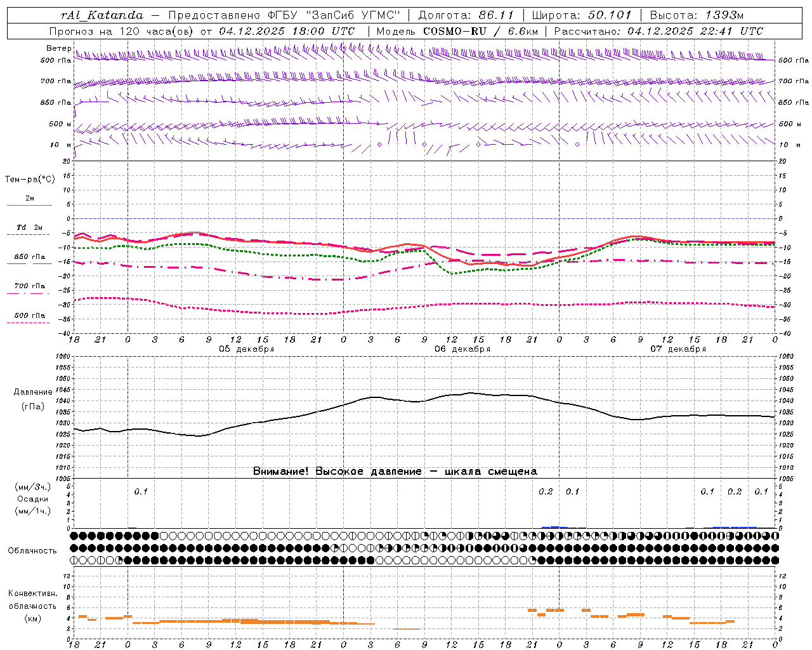Select the (мм/1ч.) precipitation unit label
This screenshot has width=812, height=650.
[32, 512]
